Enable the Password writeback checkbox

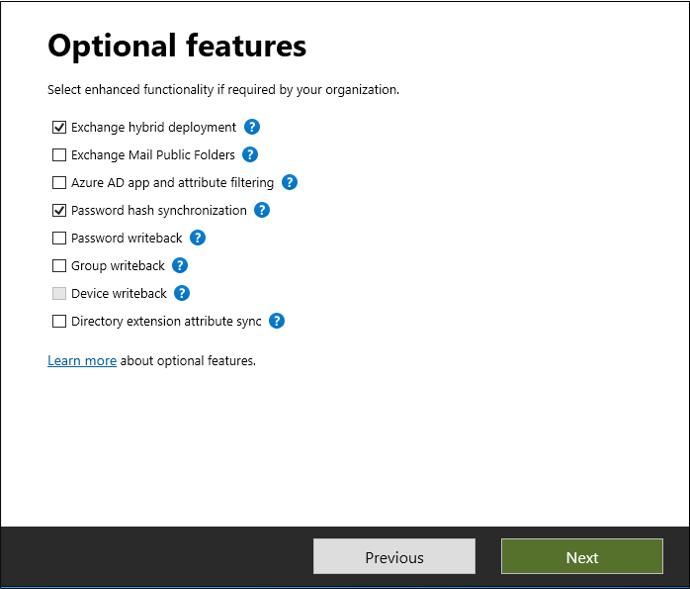coord(59,238)
